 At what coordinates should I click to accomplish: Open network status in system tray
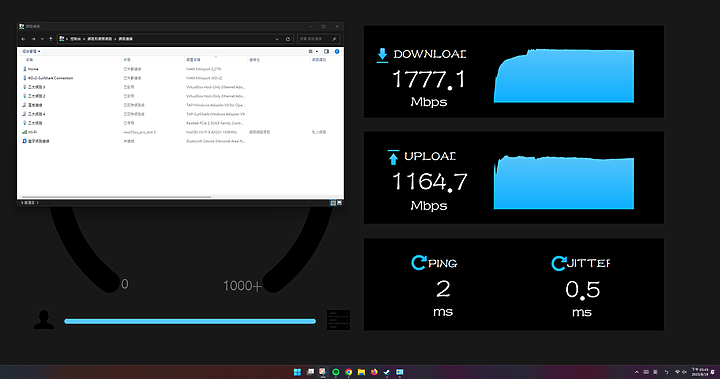(677, 372)
